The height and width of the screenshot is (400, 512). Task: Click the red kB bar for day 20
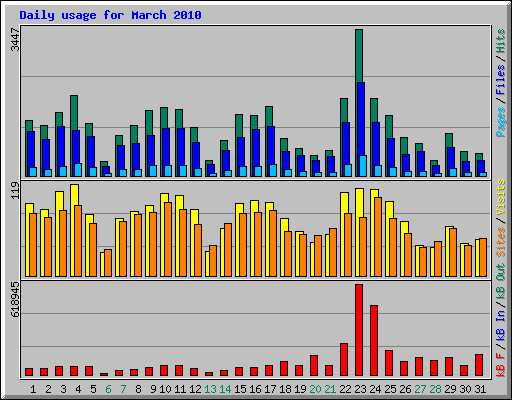(x=314, y=365)
